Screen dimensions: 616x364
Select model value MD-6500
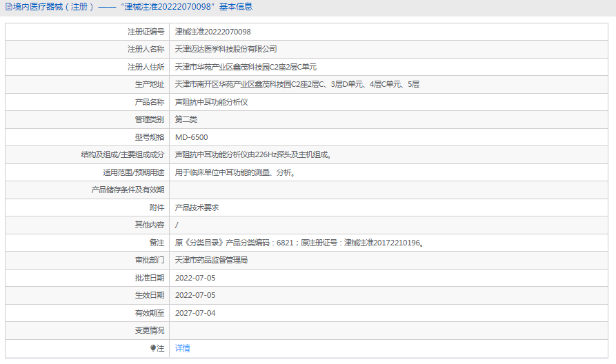tap(191, 137)
